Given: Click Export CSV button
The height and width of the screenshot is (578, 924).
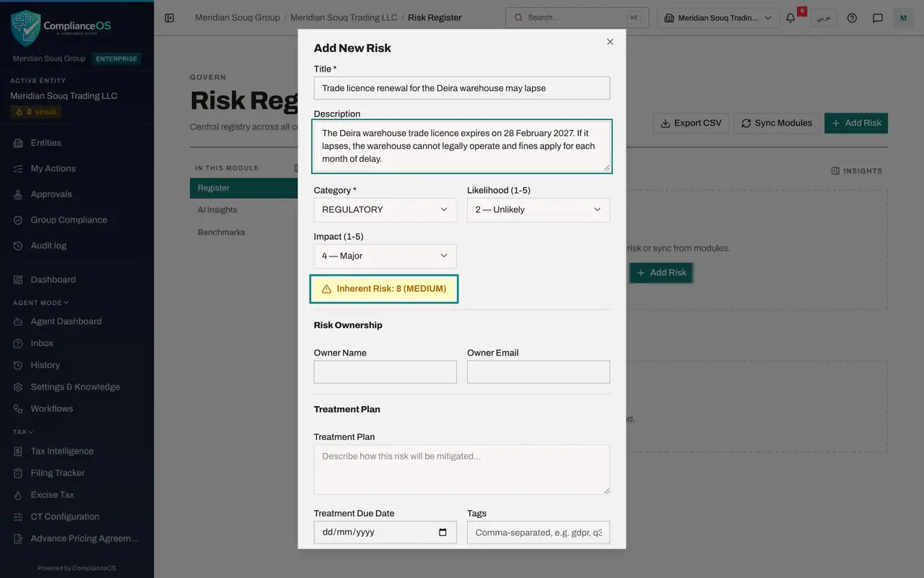Looking at the screenshot, I should [692, 123].
